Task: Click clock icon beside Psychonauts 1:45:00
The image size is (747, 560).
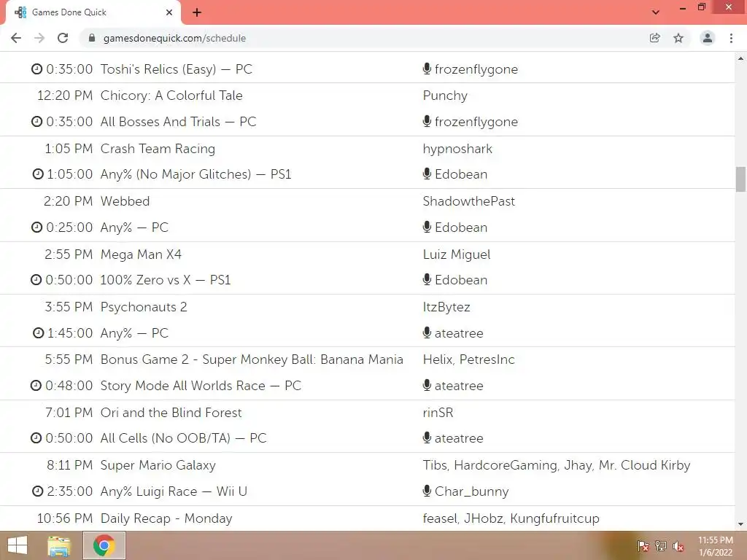Action: 38,332
